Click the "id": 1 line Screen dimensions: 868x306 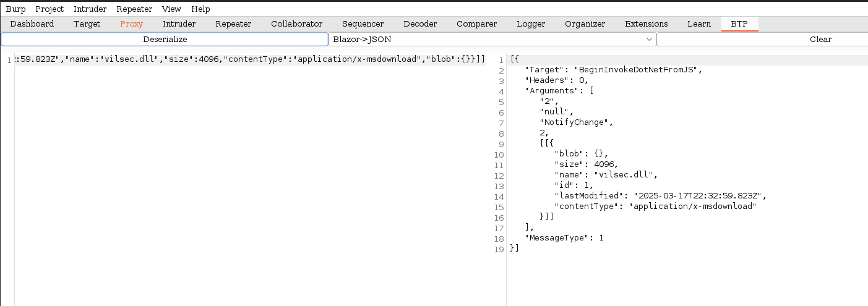pos(574,185)
